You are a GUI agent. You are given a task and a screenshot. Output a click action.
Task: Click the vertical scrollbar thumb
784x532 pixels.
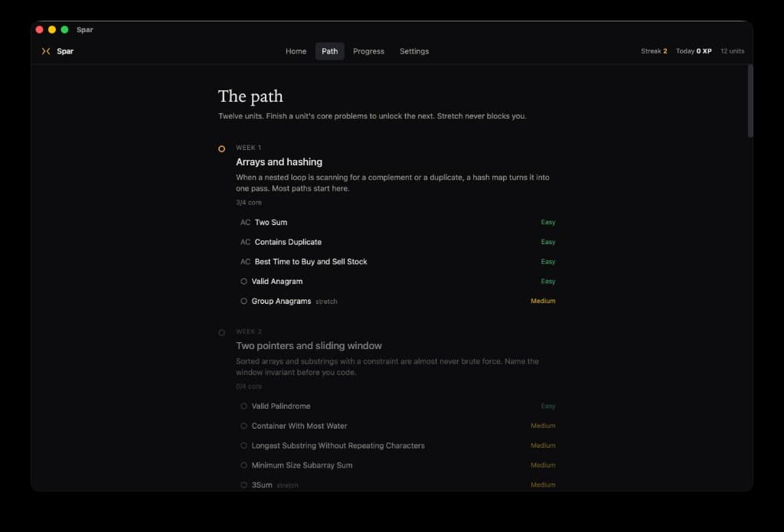click(750, 101)
